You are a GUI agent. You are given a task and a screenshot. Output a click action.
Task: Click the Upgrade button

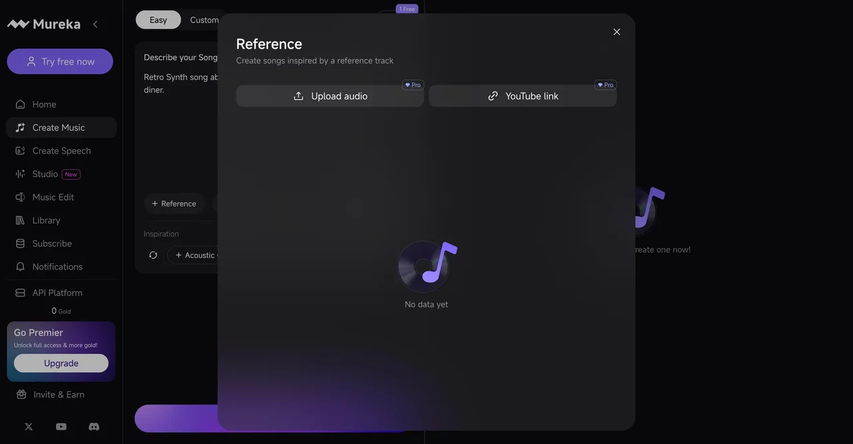pyautogui.click(x=61, y=363)
